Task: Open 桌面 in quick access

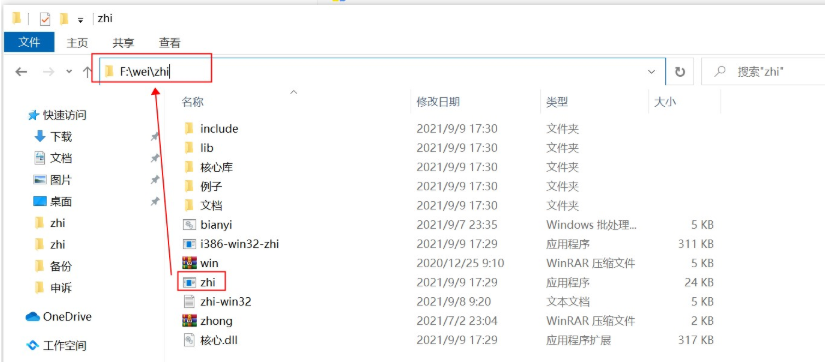Action: pyautogui.click(x=61, y=201)
